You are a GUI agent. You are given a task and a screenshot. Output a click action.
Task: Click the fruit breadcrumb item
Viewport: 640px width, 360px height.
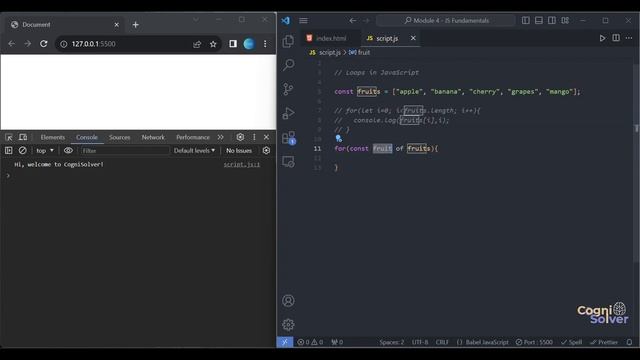point(360,53)
